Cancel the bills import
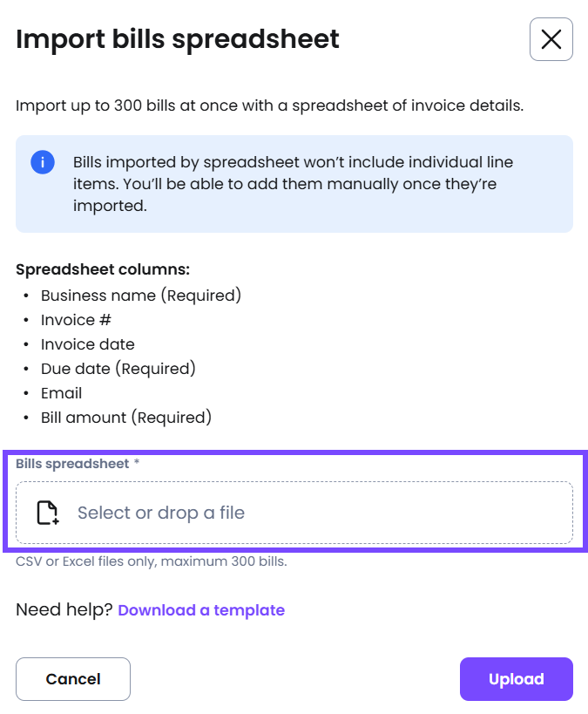Image resolution: width=588 pixels, height=714 pixels. point(73,679)
